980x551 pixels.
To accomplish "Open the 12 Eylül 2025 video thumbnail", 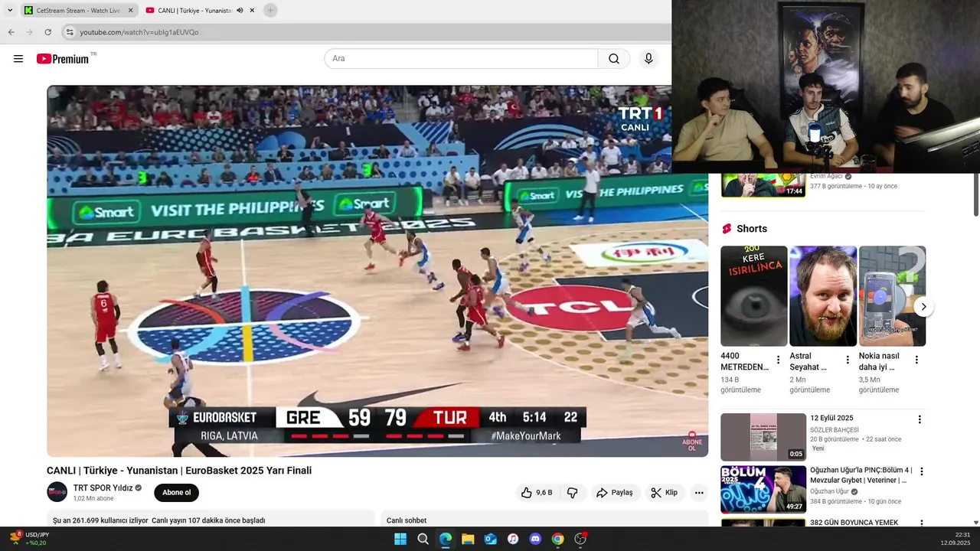I will click(763, 437).
